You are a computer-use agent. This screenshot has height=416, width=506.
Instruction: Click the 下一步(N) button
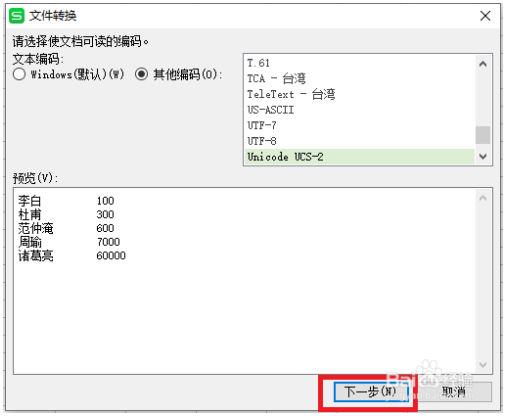[x=371, y=391]
